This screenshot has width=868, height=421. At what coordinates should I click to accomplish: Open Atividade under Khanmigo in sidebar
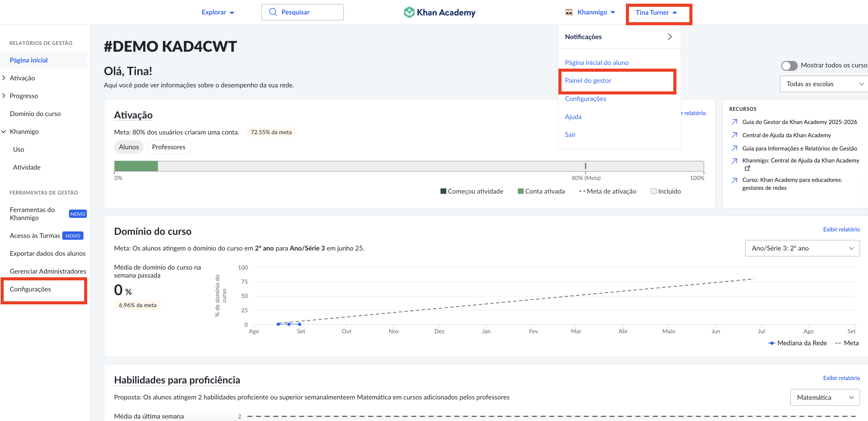click(x=26, y=167)
